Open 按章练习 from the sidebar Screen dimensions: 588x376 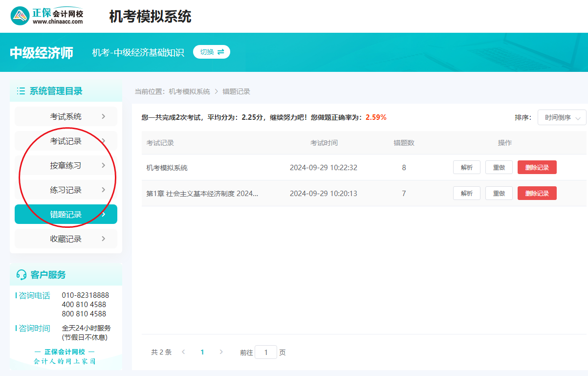[65, 165]
